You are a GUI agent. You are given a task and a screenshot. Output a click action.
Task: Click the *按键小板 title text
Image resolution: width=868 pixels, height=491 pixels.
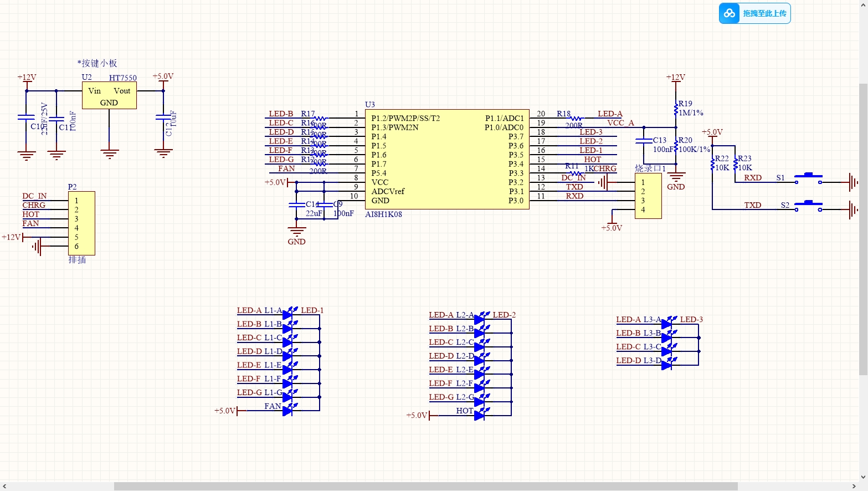(97, 63)
